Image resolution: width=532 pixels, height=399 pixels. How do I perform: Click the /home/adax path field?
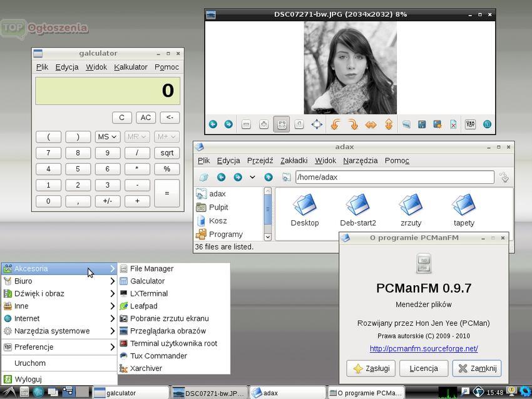394,178
